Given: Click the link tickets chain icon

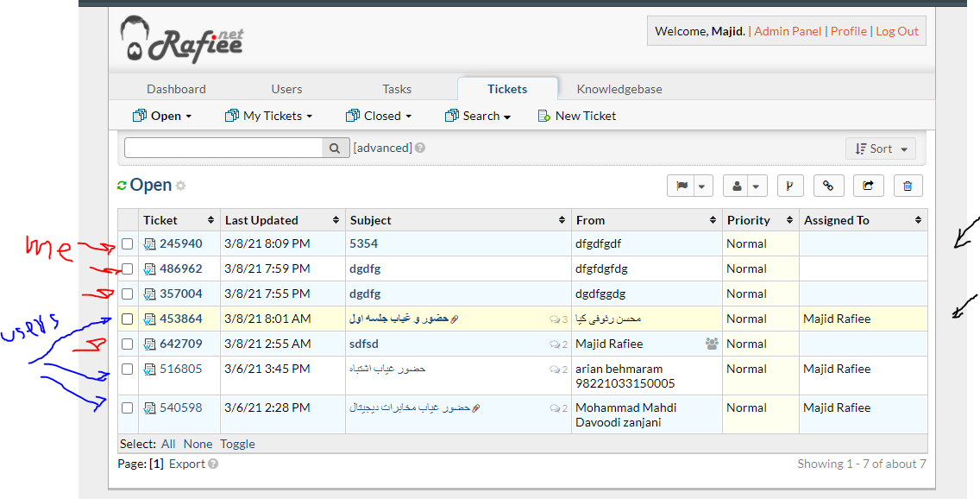Looking at the screenshot, I should (828, 186).
